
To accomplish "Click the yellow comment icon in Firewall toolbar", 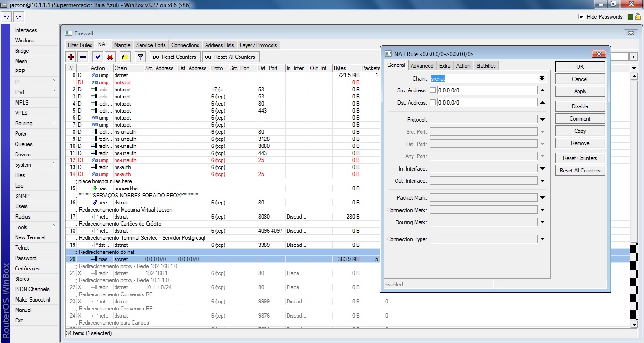I will (x=124, y=57).
